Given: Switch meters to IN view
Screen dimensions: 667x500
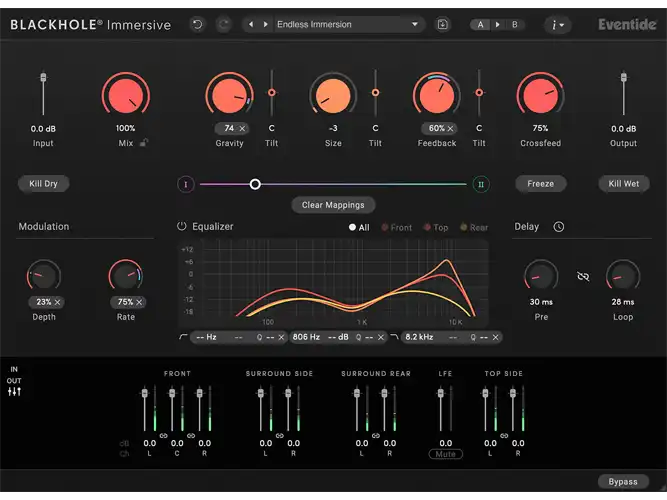Looking at the screenshot, I should click(x=14, y=369).
